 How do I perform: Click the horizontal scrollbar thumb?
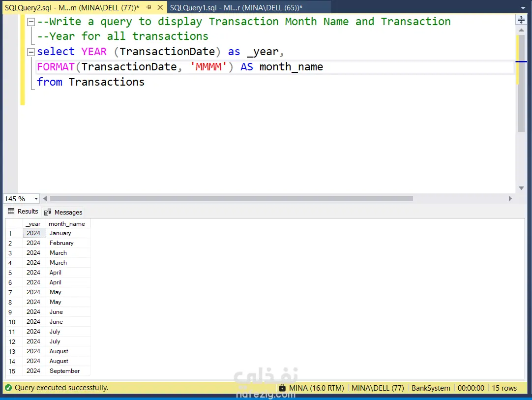232,199
